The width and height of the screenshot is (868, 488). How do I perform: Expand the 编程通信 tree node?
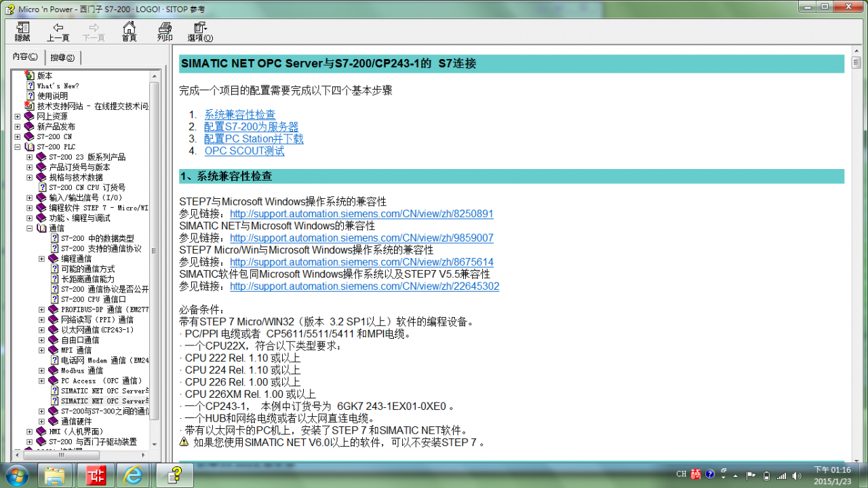pos(42,259)
